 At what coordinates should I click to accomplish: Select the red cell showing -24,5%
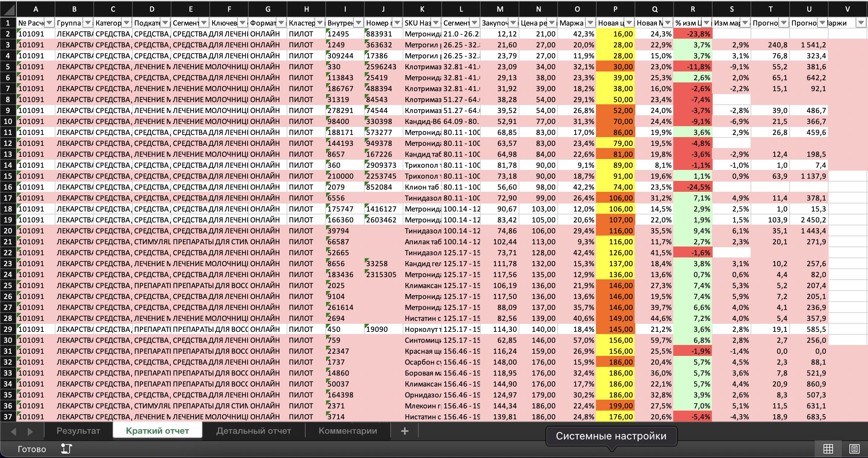(692, 187)
